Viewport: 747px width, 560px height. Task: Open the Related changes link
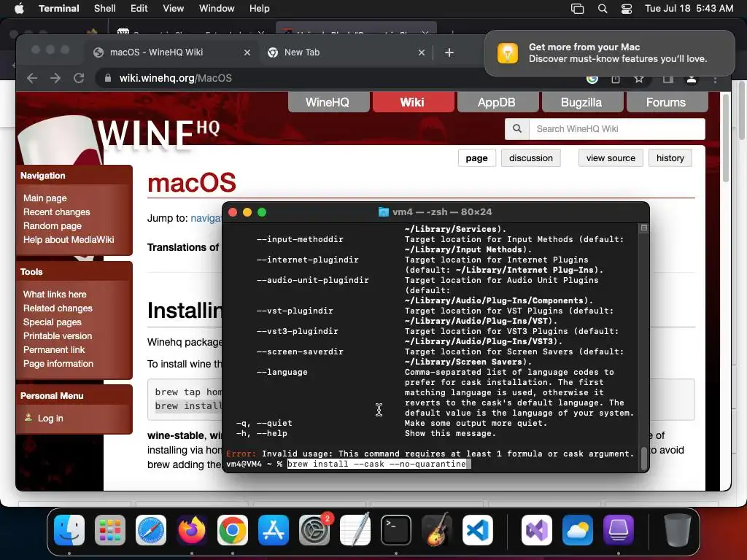(x=58, y=308)
